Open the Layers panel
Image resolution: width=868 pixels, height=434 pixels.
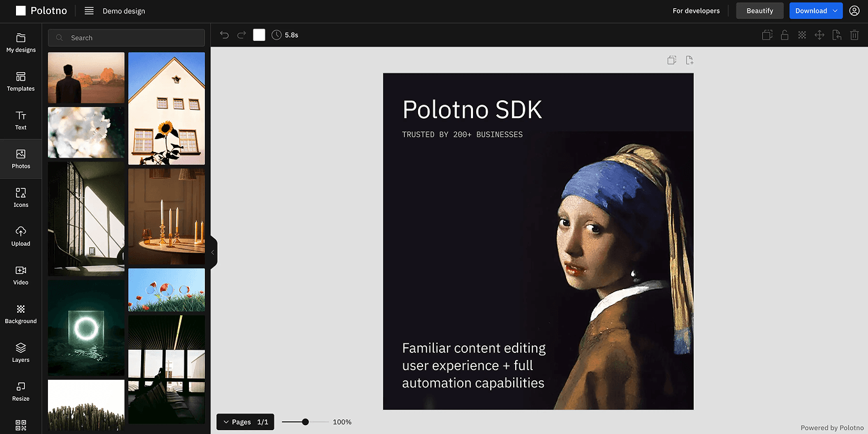point(21,352)
